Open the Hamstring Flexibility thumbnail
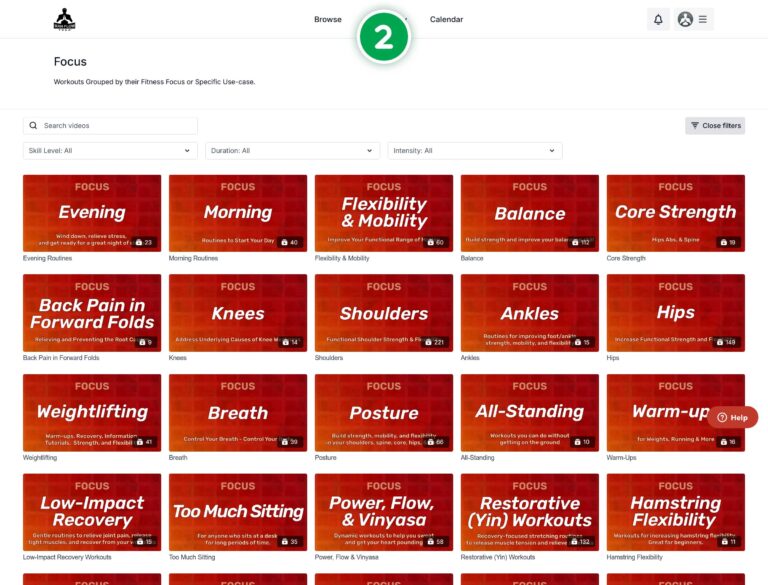Screen dimensions: 768x585 click(x=675, y=512)
